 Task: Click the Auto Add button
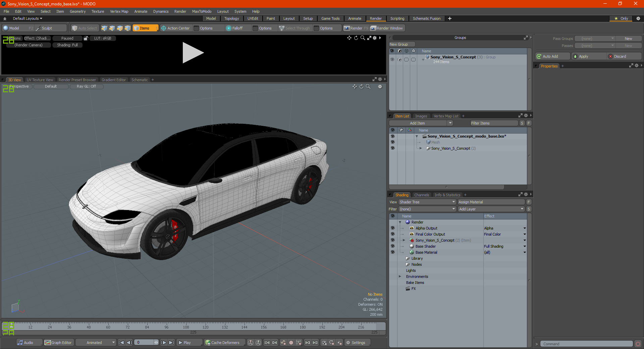click(553, 56)
